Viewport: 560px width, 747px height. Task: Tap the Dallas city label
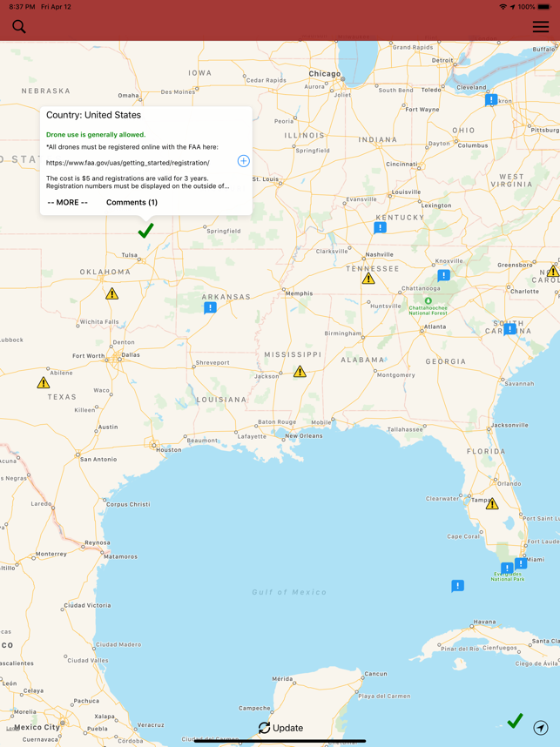coord(131,355)
